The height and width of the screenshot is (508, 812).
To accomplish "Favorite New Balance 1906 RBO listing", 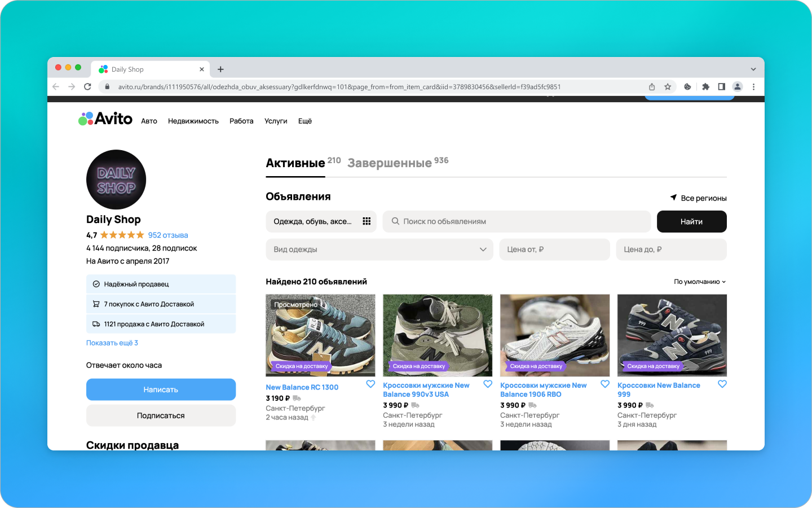I will point(605,384).
